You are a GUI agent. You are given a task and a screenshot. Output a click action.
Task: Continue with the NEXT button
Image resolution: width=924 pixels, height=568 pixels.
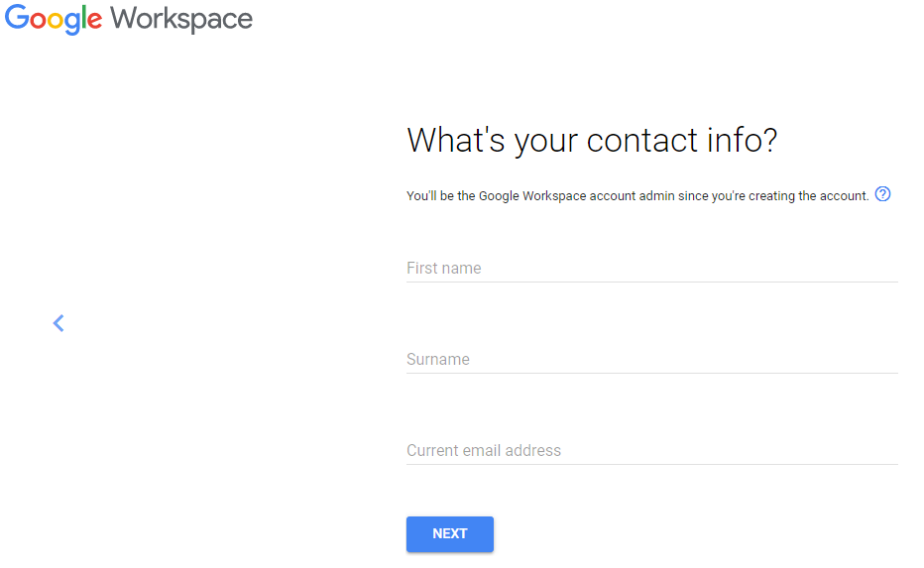[450, 534]
